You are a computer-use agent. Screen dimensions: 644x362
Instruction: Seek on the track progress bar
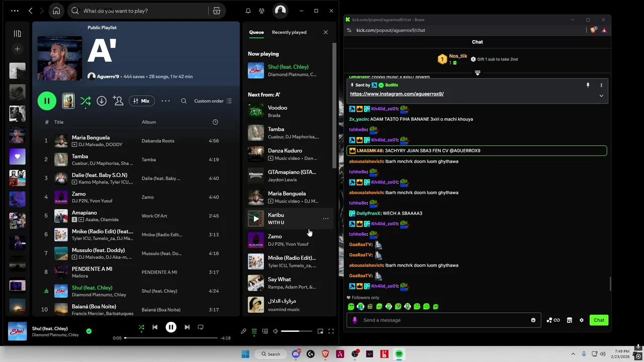[171, 338]
